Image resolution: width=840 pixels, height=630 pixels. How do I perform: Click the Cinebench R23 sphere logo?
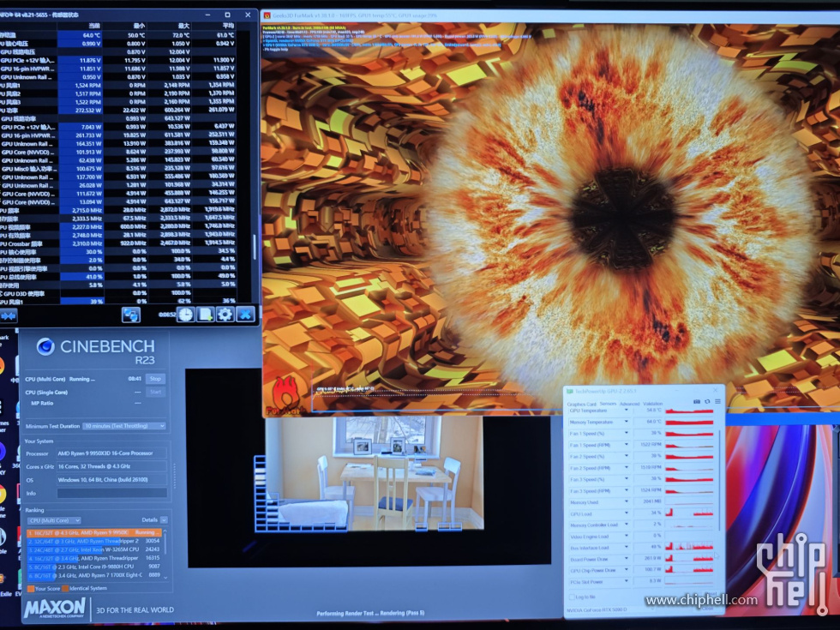coord(45,347)
